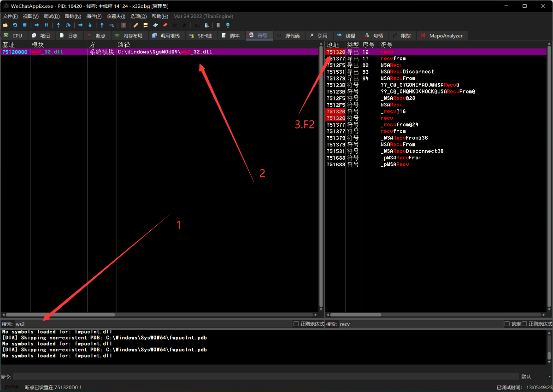Open the 调试(D) menu

pyautogui.click(x=52, y=16)
